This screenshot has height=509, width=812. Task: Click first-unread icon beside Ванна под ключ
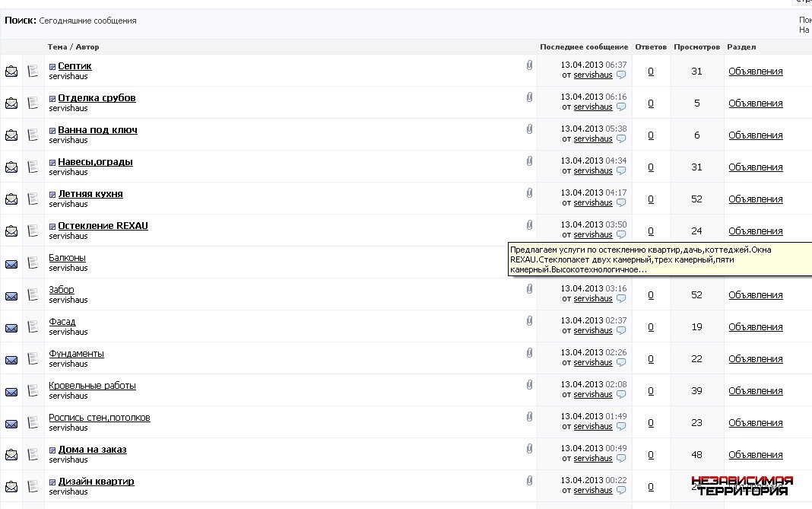coord(52,131)
